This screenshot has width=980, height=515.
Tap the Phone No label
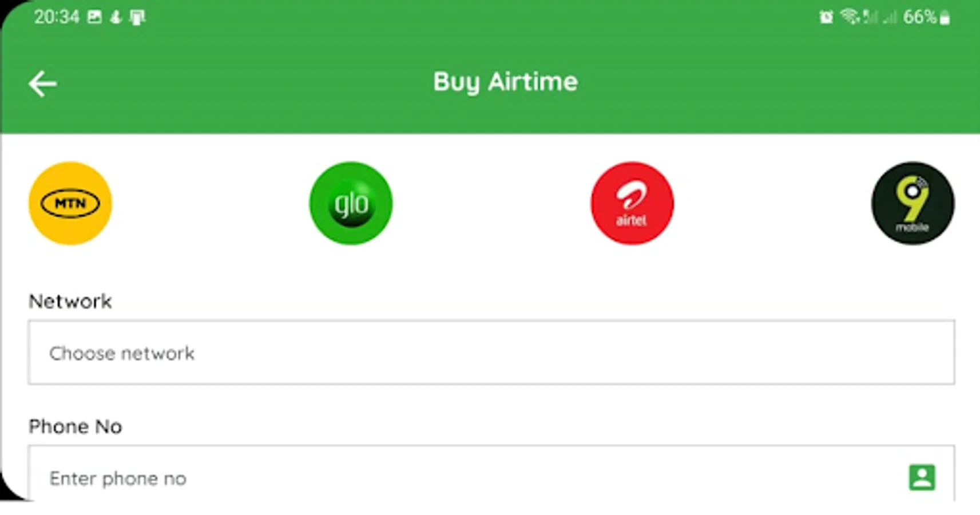point(75,426)
